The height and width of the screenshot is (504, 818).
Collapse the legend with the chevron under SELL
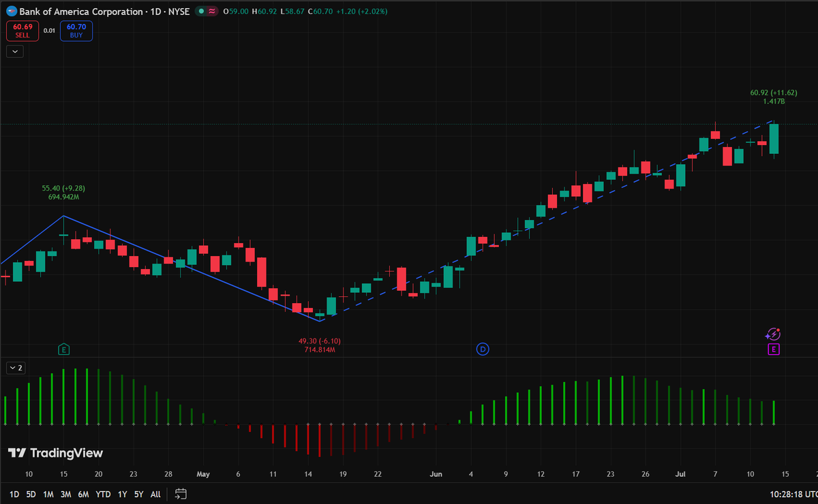coord(15,51)
